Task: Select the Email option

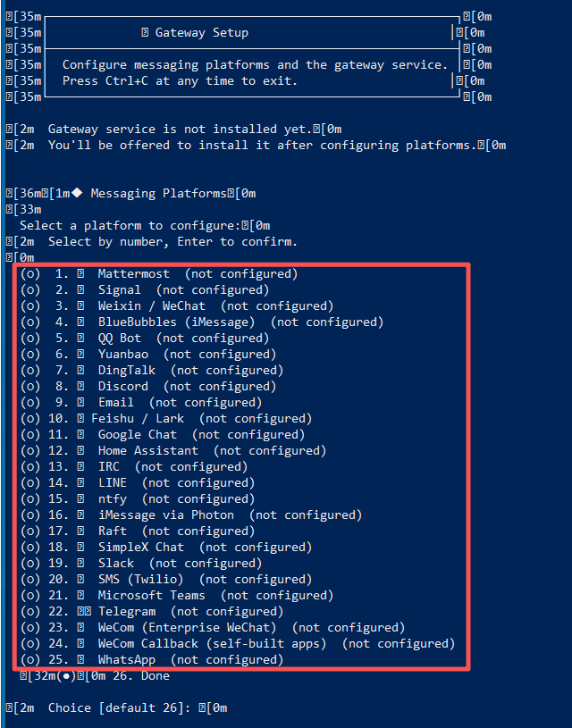Action: click(141, 403)
